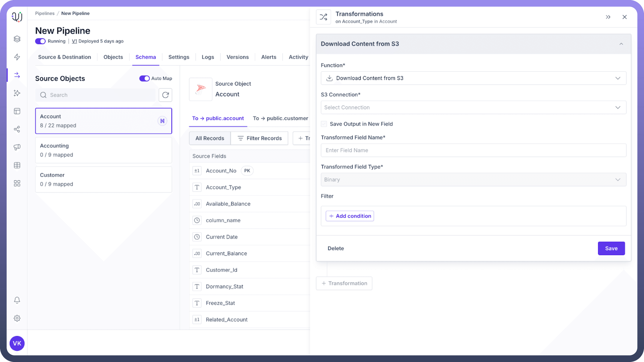Click the double-chevron expand panel icon
Image resolution: width=644 pixels, height=362 pixels.
[x=608, y=17]
